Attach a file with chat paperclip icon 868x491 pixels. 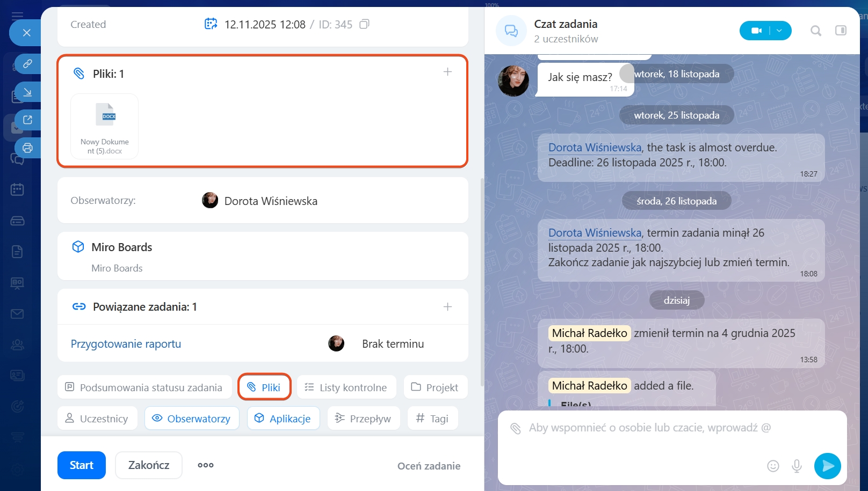pos(516,428)
